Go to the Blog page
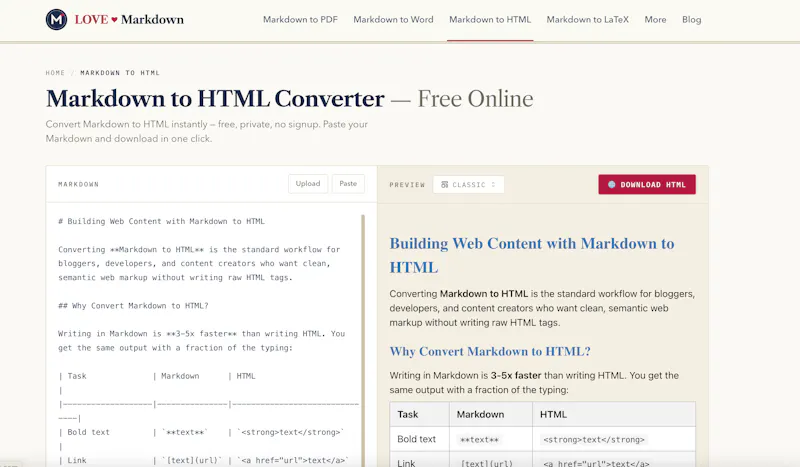The height and width of the screenshot is (467, 800). pos(691,19)
